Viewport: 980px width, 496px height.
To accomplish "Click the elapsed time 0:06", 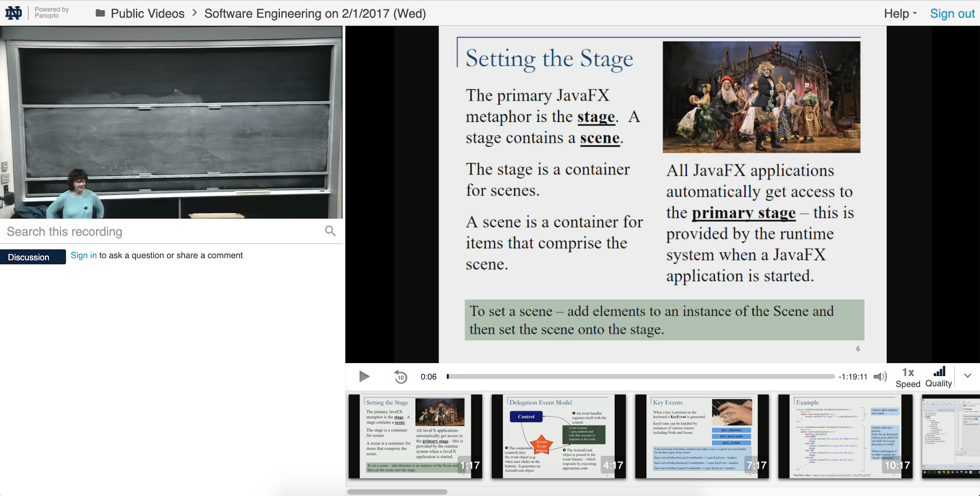I will click(428, 377).
